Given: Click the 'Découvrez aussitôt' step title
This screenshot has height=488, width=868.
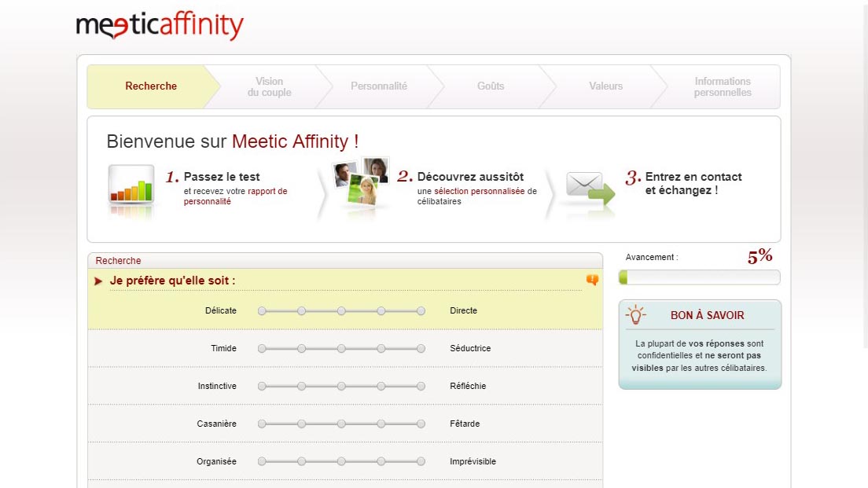Looking at the screenshot, I should [470, 177].
